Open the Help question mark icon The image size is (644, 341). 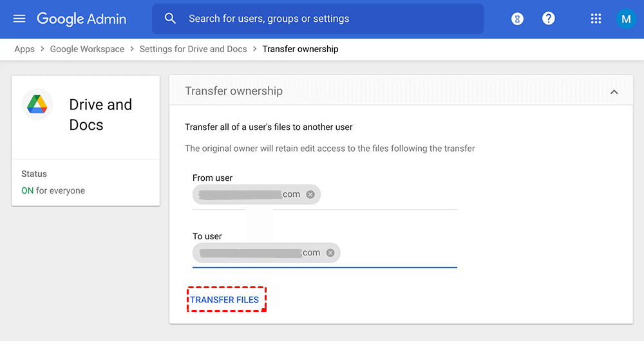point(549,19)
